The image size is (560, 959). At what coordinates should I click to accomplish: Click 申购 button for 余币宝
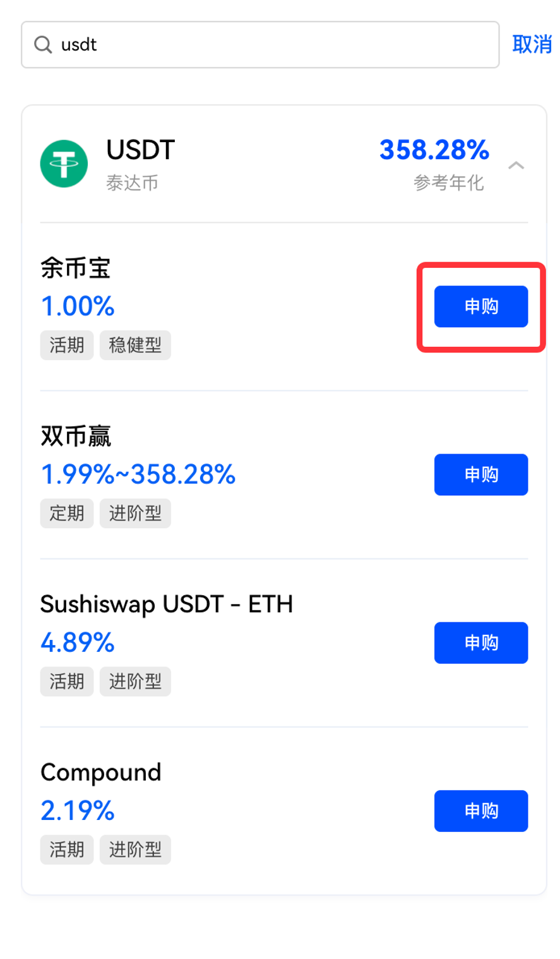481,306
